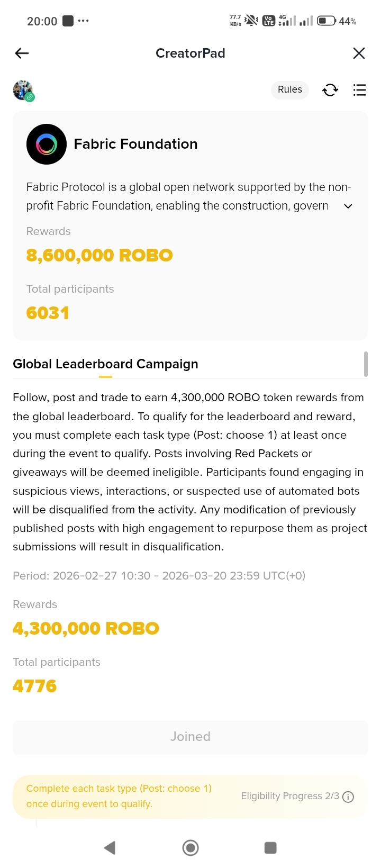
Task: Tap the yellow qualify task banner
Action: 190,797
